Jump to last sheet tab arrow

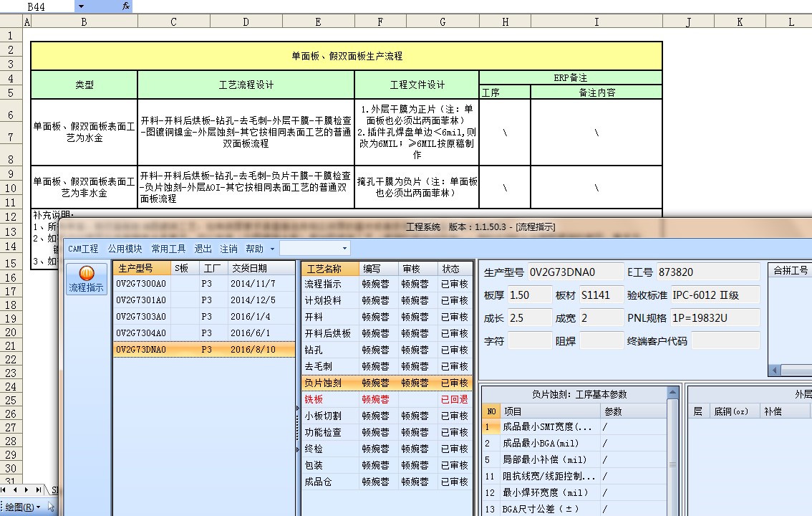point(39,489)
